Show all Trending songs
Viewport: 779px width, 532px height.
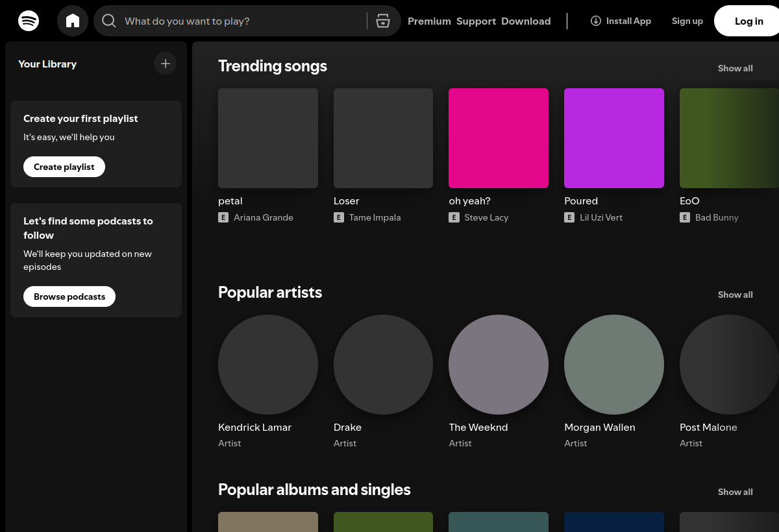(x=736, y=68)
